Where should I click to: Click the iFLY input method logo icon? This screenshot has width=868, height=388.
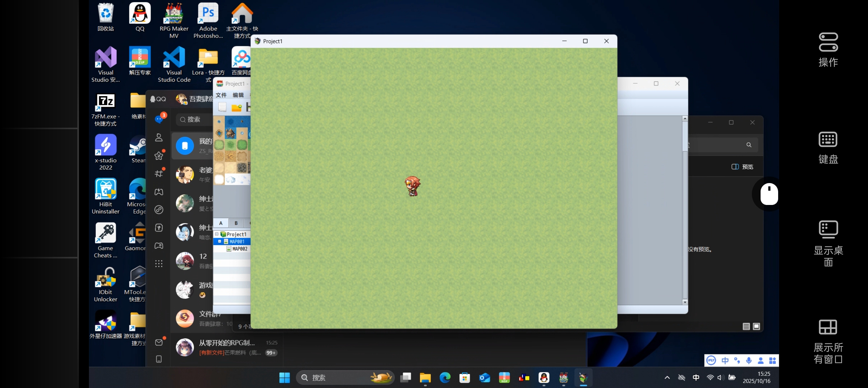(711, 360)
